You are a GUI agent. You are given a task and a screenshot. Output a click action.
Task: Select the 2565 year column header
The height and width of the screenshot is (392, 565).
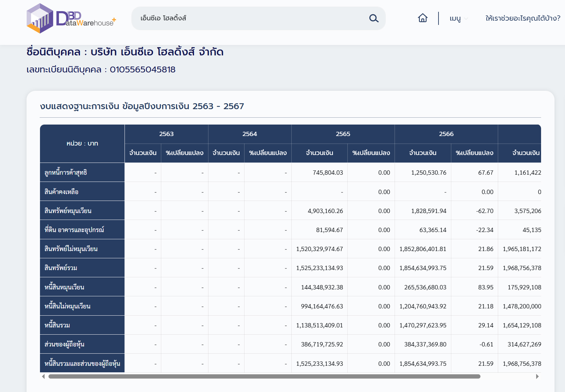343,134
